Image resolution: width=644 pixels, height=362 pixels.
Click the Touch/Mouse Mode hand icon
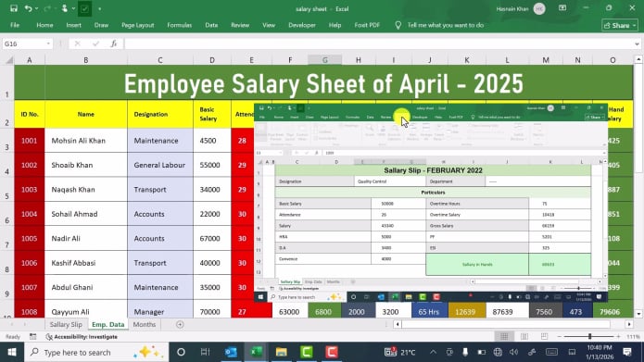coord(65,8)
